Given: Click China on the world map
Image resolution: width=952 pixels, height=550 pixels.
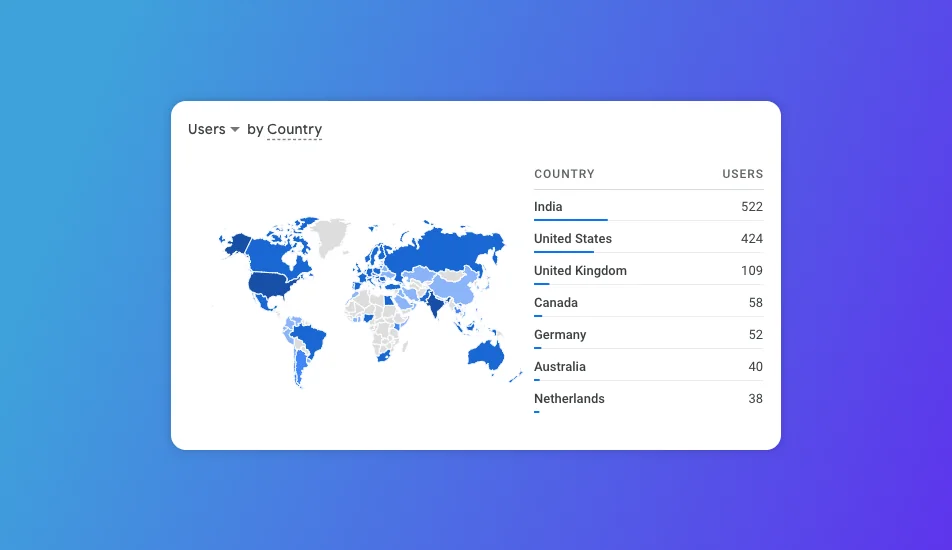Looking at the screenshot, I should [459, 287].
